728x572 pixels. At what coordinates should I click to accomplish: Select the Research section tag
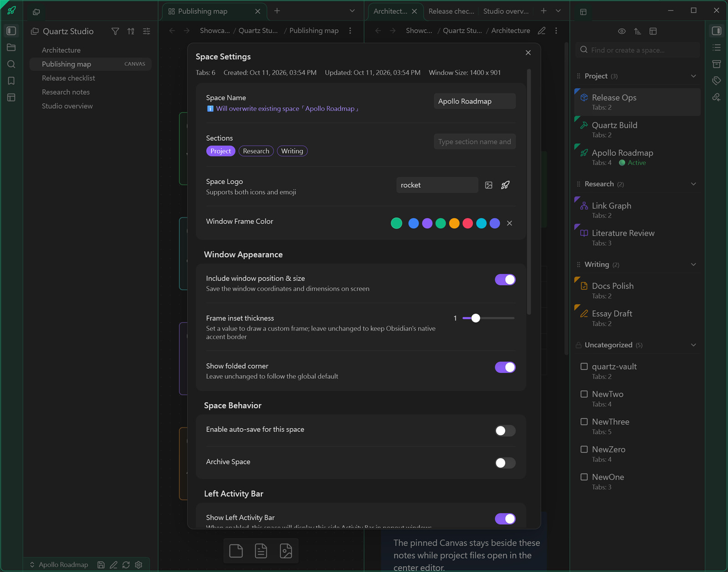tap(256, 151)
